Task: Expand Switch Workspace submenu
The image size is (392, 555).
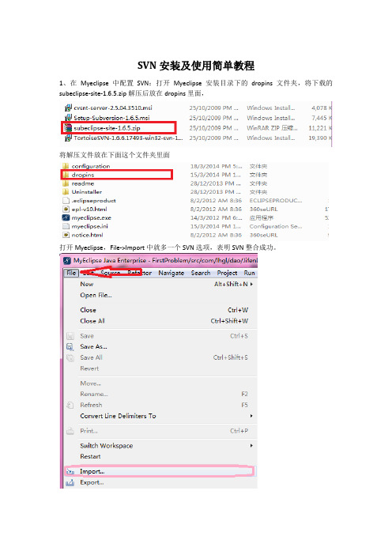Action: [160, 446]
